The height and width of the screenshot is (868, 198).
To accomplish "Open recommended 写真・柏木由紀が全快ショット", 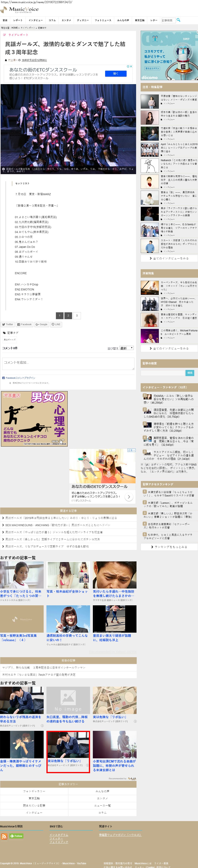I will click(x=68, y=580).
